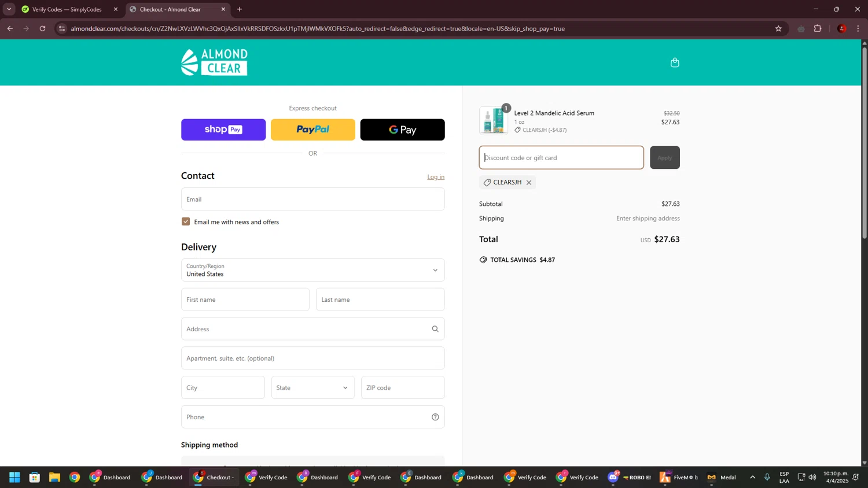The image size is (868, 488).
Task: Click the City field
Action: (223, 387)
